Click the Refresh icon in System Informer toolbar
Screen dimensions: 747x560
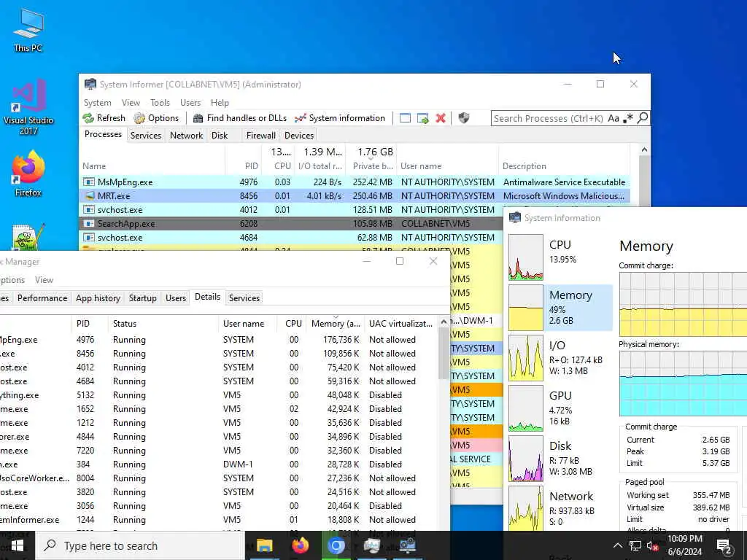coord(88,118)
